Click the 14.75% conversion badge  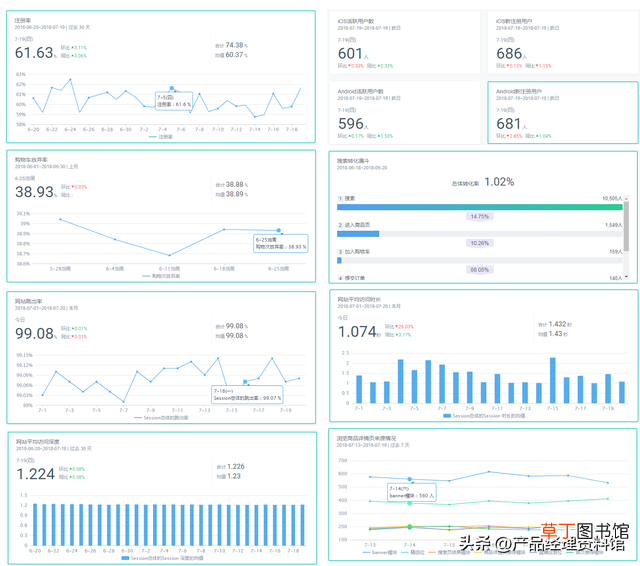[480, 216]
